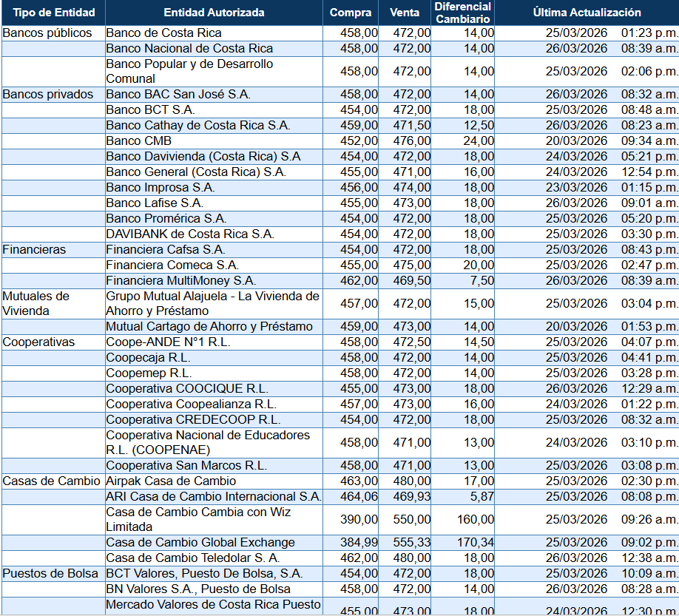Click the Última Actualización column header
Image resolution: width=679 pixels, height=616 pixels.
tap(587, 13)
